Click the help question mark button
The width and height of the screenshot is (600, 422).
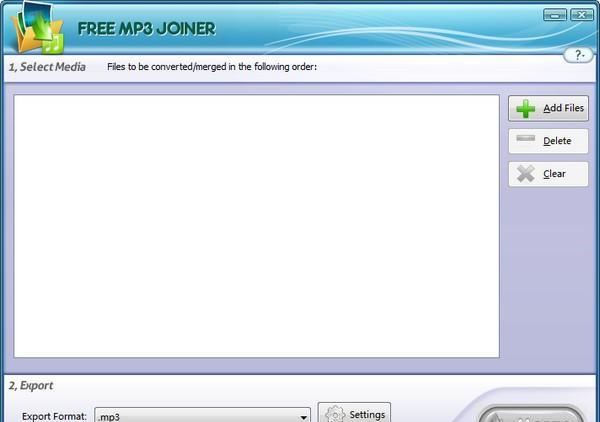point(578,55)
